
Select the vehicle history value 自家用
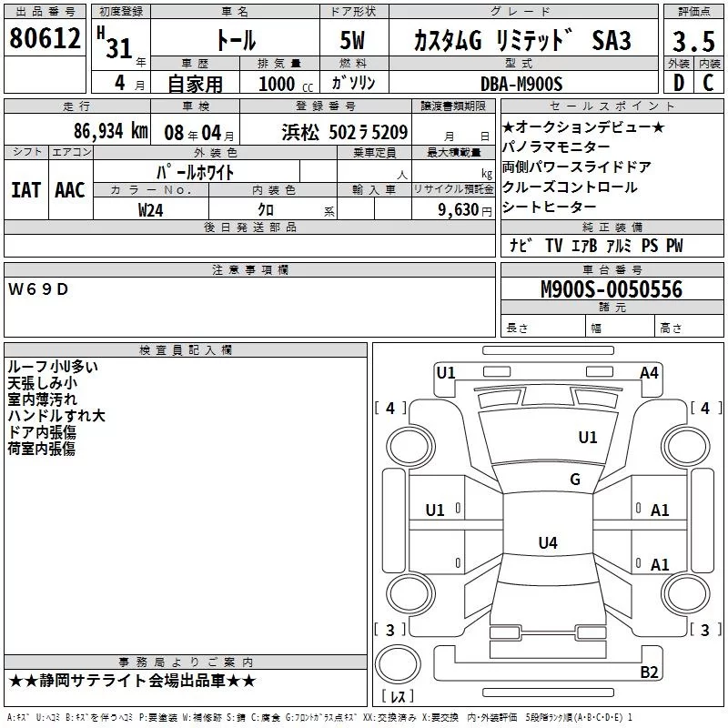[x=195, y=84]
